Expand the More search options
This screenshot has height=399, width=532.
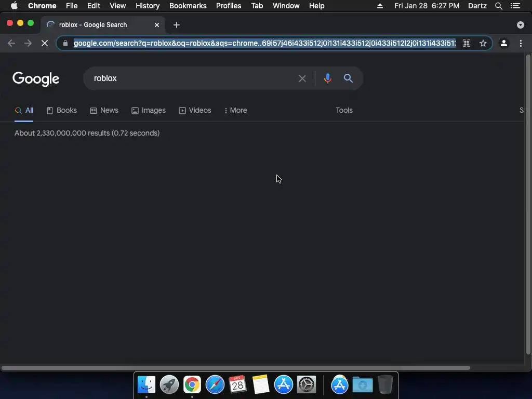tap(236, 111)
